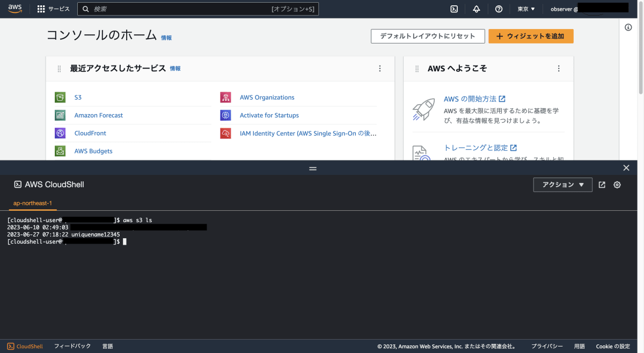The image size is (644, 353).
Task: Focus the top search field
Action: 198,9
